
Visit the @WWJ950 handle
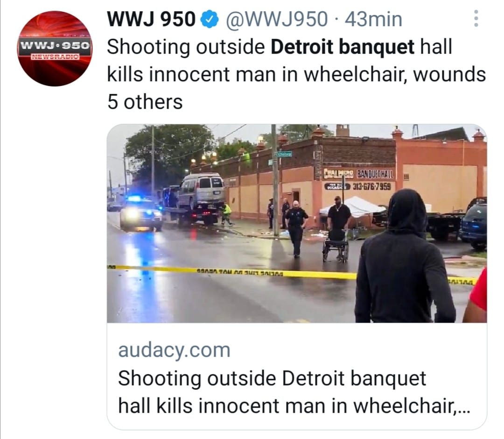point(277,19)
